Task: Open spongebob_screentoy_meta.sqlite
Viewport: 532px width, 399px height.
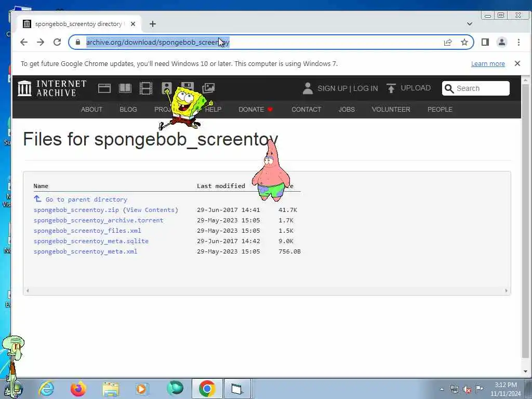Action: (x=91, y=241)
